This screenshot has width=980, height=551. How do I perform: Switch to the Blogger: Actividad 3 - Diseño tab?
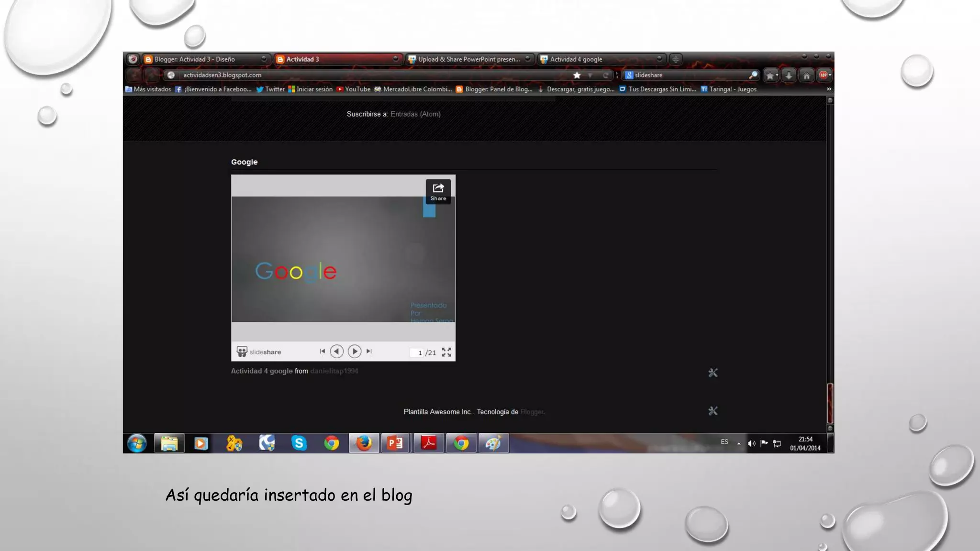pos(206,59)
